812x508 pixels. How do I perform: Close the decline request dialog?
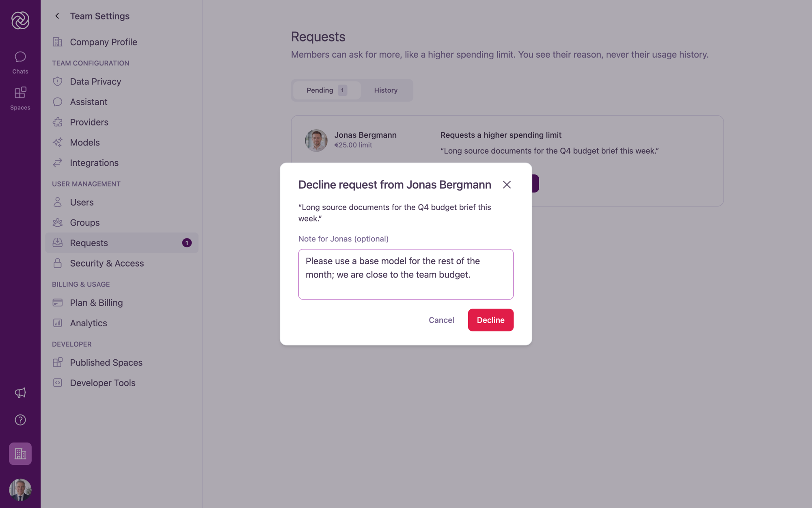(507, 185)
